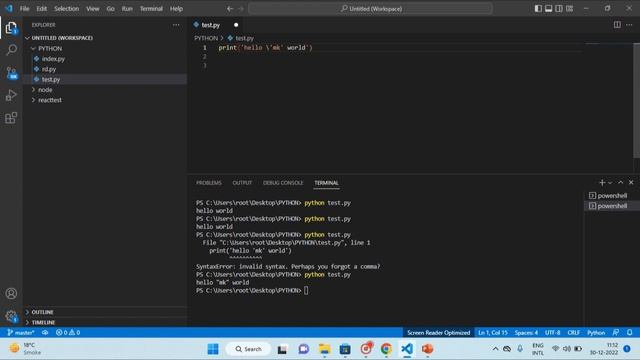Expand the TIMELINE section

tap(105, 322)
